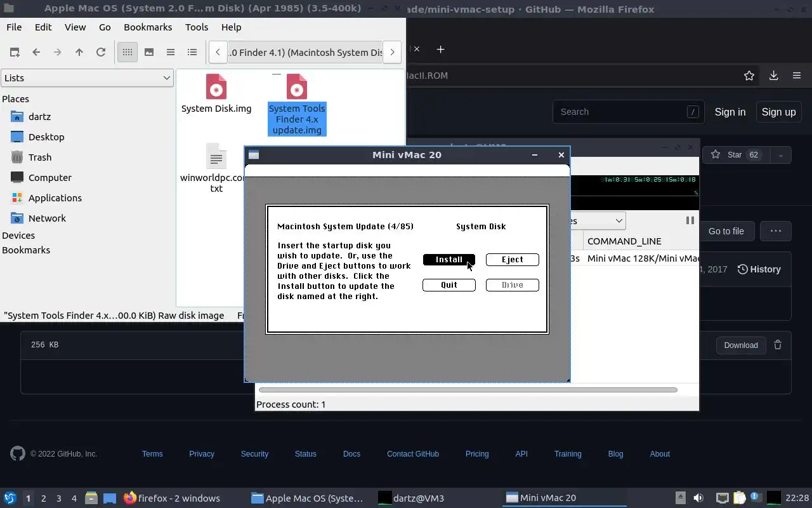Open dropdown in the process viewer window
Image resolution: width=812 pixels, height=508 pixels.
coord(599,220)
